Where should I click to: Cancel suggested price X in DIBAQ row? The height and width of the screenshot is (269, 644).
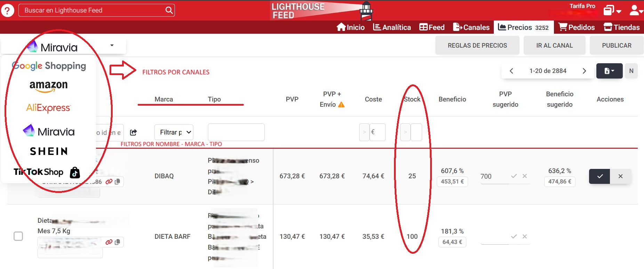(x=525, y=176)
